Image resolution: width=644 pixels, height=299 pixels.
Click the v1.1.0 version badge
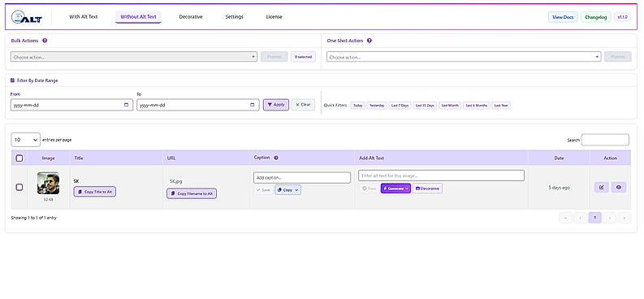click(x=622, y=17)
